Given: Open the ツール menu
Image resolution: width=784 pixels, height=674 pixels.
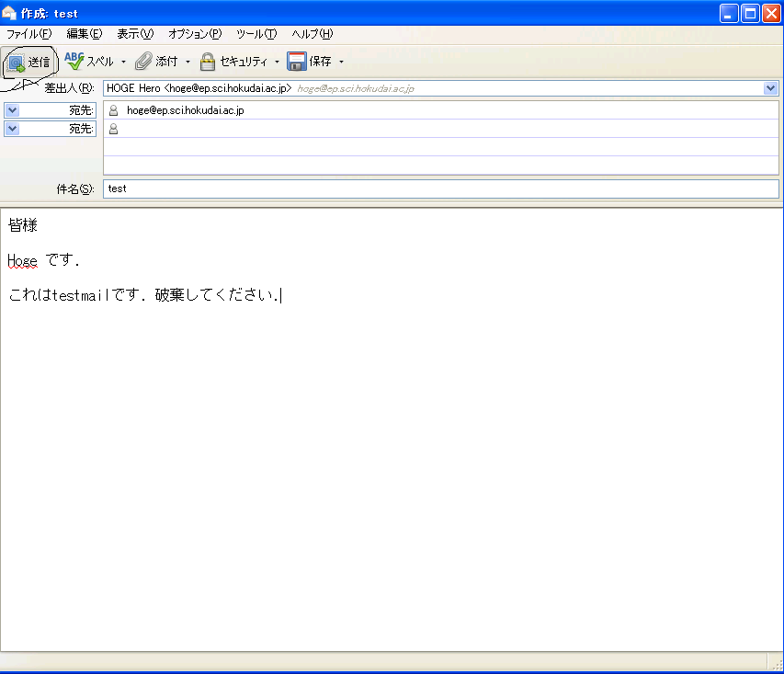Looking at the screenshot, I should pyautogui.click(x=256, y=34).
